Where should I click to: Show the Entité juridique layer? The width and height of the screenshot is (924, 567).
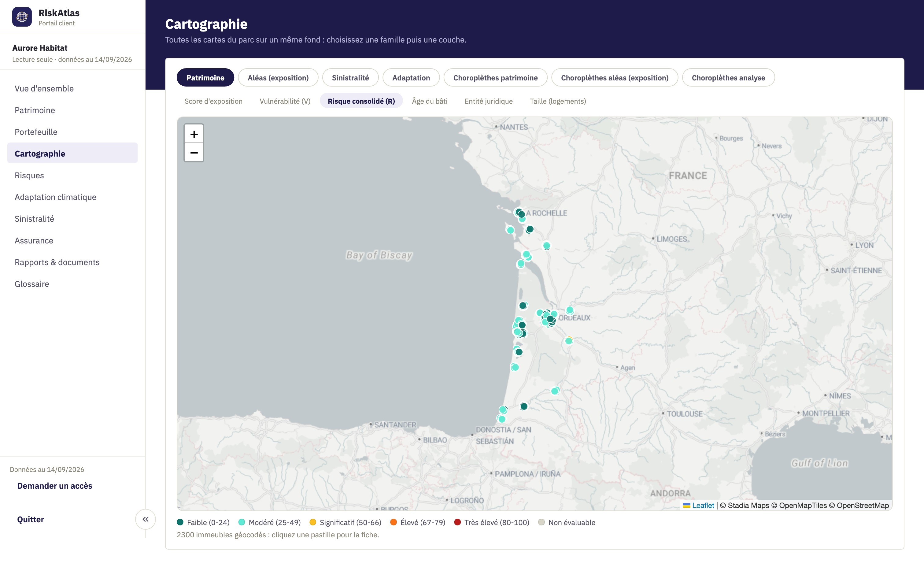coord(489,101)
